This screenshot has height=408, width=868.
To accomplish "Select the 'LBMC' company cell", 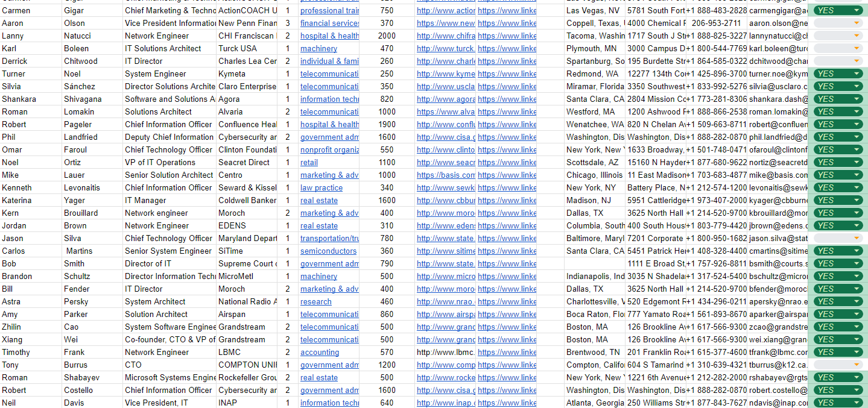I will click(x=247, y=352).
